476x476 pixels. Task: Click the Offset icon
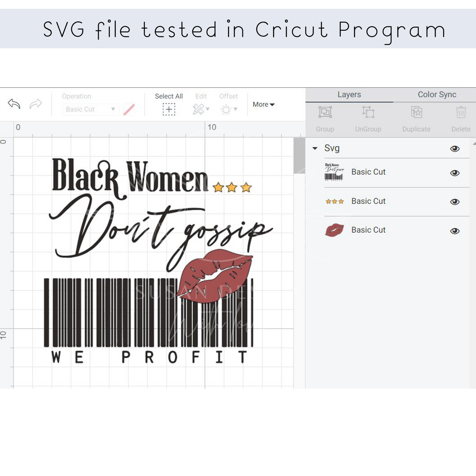(226, 109)
